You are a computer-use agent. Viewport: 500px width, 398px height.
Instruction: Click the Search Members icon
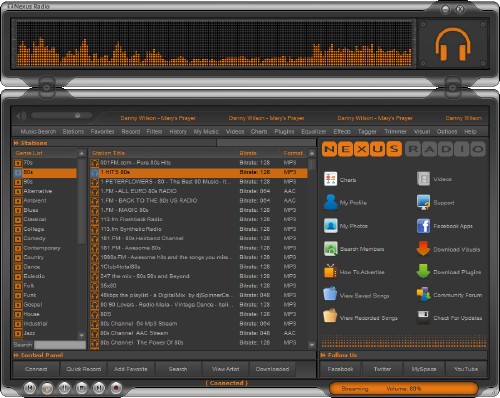[x=330, y=249]
